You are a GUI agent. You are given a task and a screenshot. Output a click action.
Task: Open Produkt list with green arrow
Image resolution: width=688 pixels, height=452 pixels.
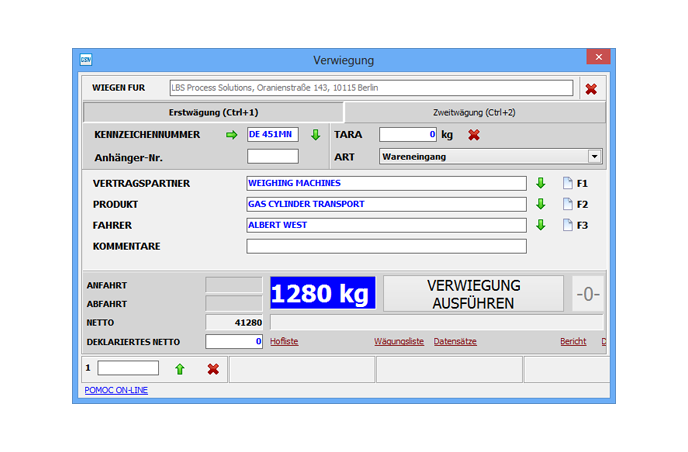tap(541, 204)
